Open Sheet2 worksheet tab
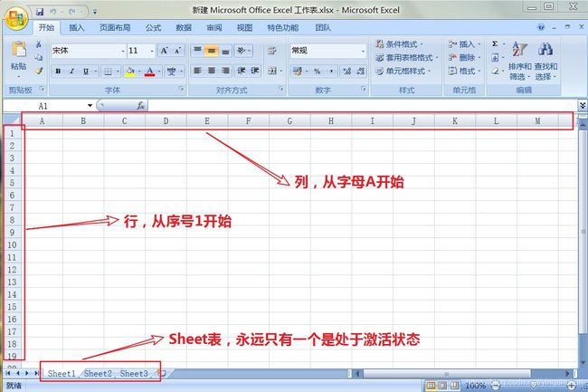 [x=98, y=374]
